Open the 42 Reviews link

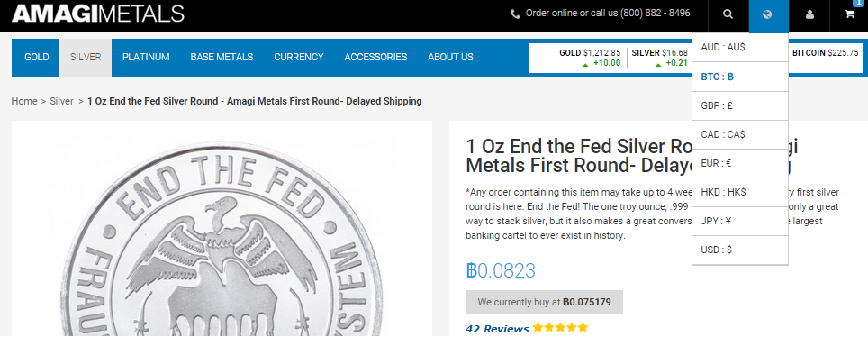coord(497,329)
